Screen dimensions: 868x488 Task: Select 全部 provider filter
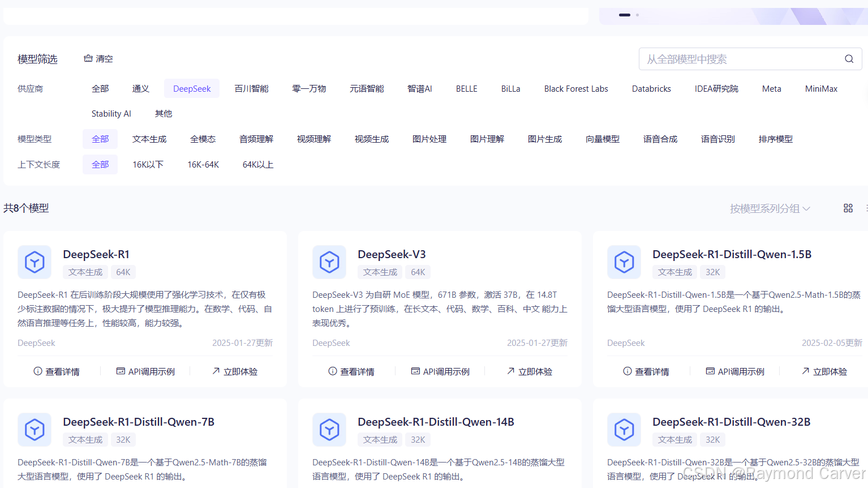(100, 88)
